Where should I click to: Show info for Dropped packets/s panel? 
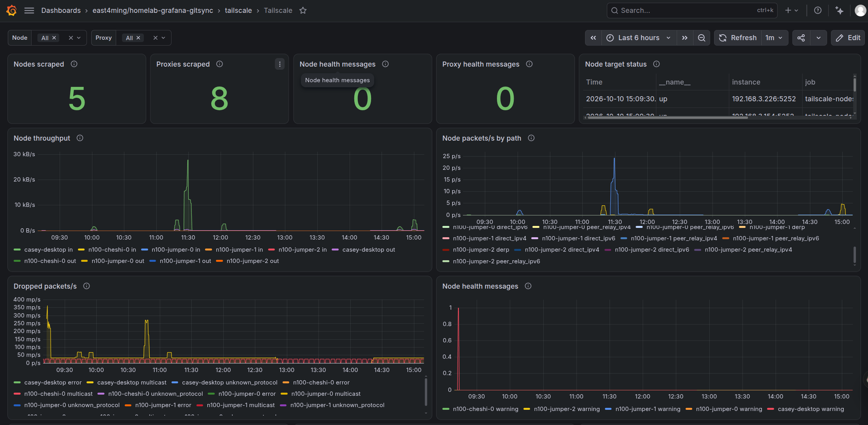click(x=87, y=286)
